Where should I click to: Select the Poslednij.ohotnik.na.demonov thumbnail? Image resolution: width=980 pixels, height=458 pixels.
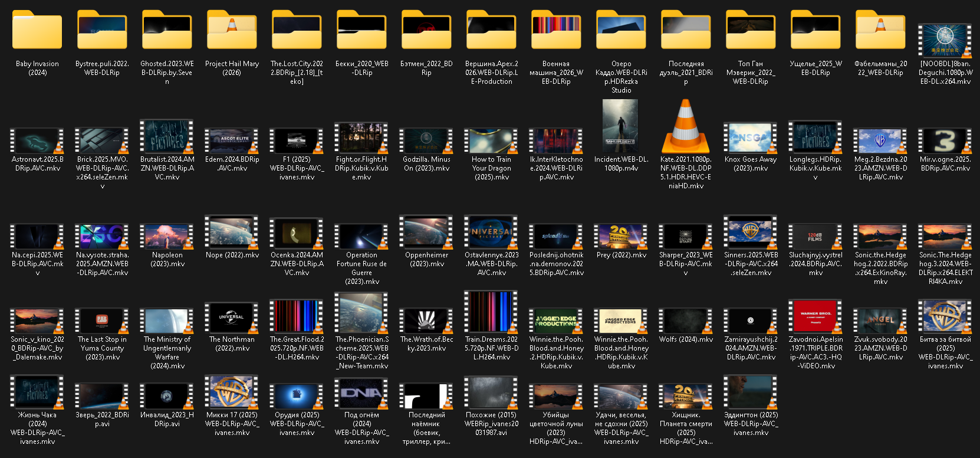(556, 237)
